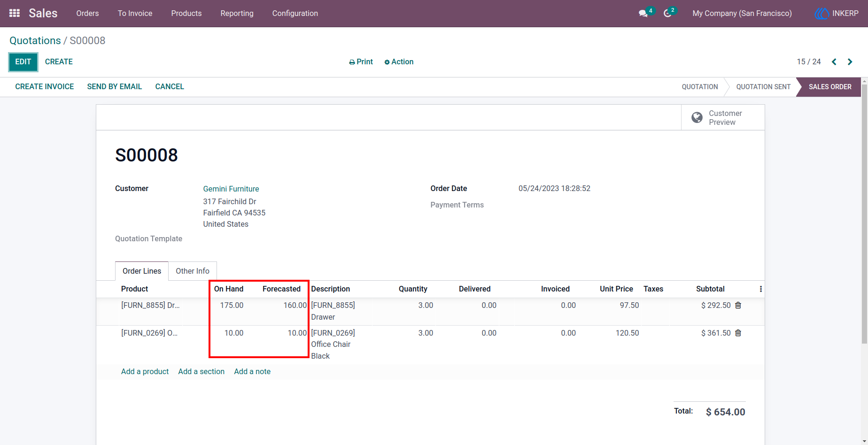Go back to Quotations breadcrumb
The height and width of the screenshot is (445, 868).
(x=35, y=41)
